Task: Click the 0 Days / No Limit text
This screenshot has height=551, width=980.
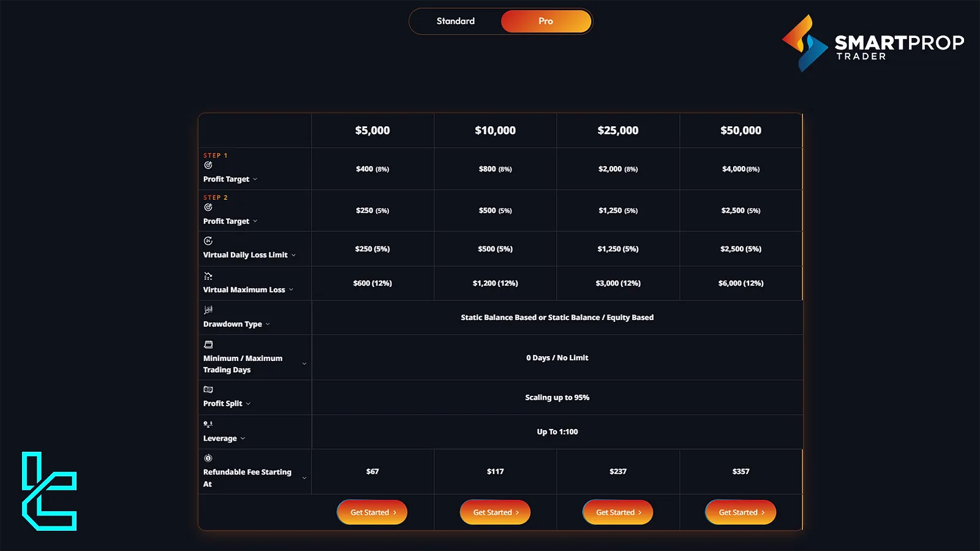Action: coord(557,358)
